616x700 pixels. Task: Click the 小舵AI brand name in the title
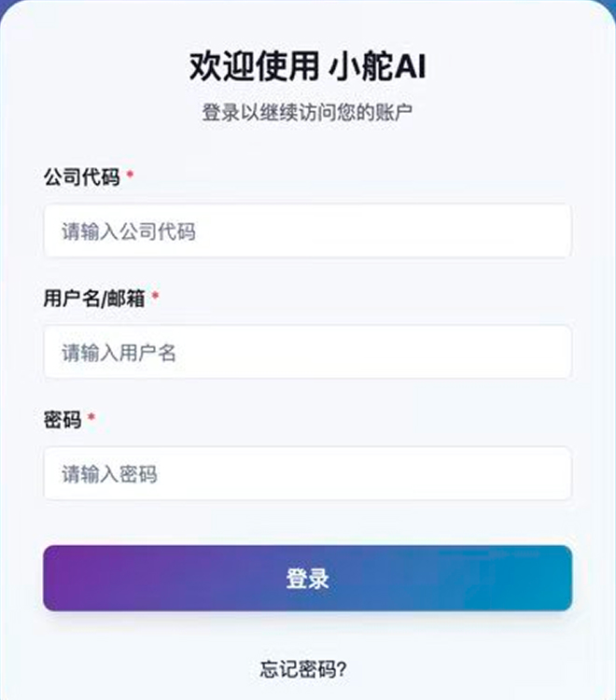pos(379,67)
